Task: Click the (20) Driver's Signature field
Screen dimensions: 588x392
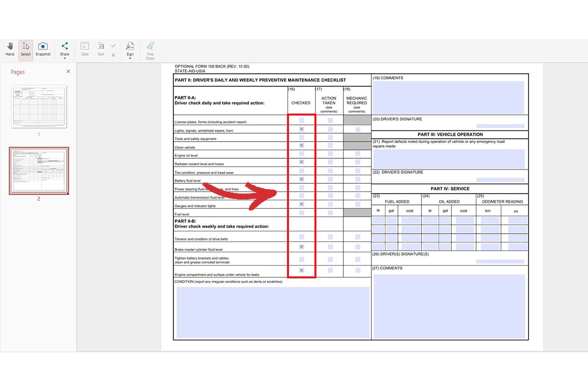Action: [x=500, y=126]
